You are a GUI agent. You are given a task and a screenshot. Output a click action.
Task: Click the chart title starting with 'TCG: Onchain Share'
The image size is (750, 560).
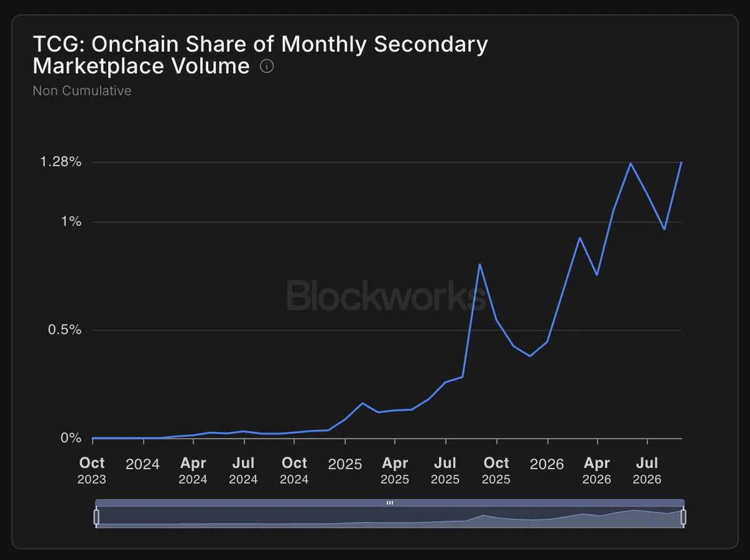point(260,54)
